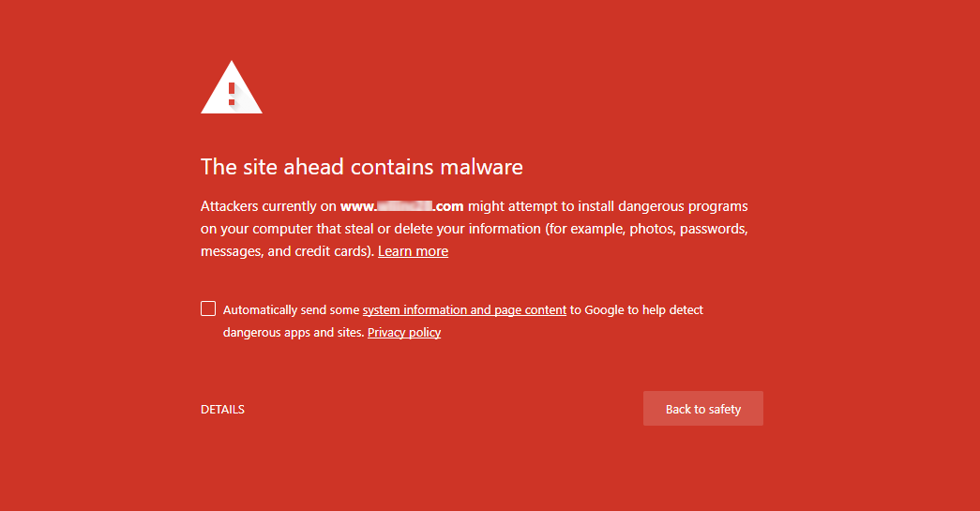Open the Learn more link
This screenshot has height=511, width=980.
point(414,251)
